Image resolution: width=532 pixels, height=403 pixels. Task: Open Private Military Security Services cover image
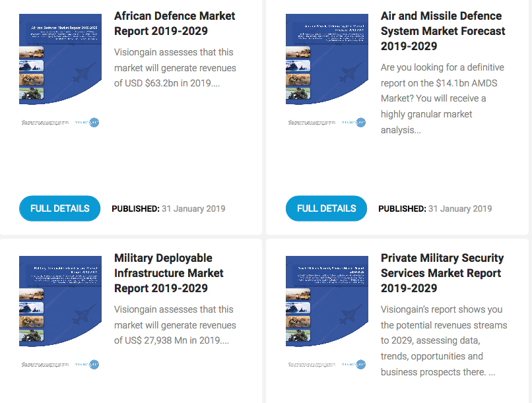[327, 301]
